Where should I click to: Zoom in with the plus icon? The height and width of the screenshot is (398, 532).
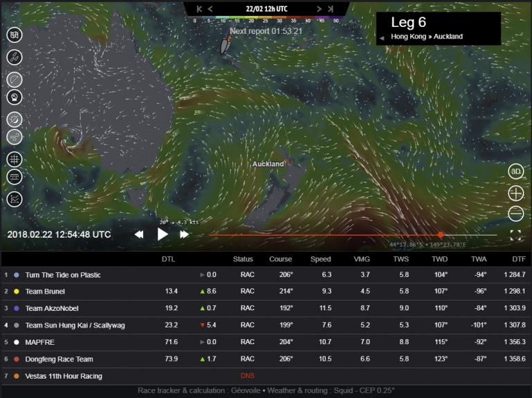point(515,193)
